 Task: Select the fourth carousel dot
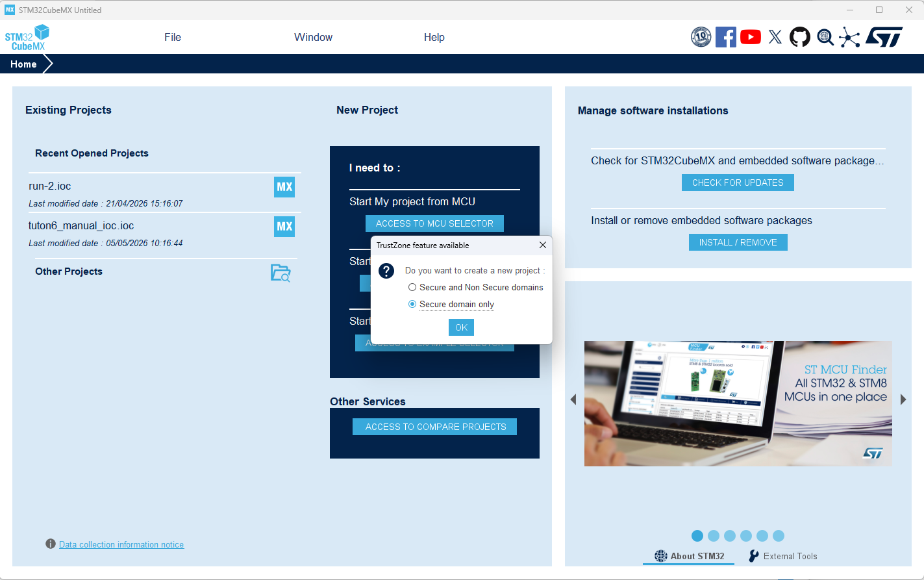pyautogui.click(x=746, y=536)
